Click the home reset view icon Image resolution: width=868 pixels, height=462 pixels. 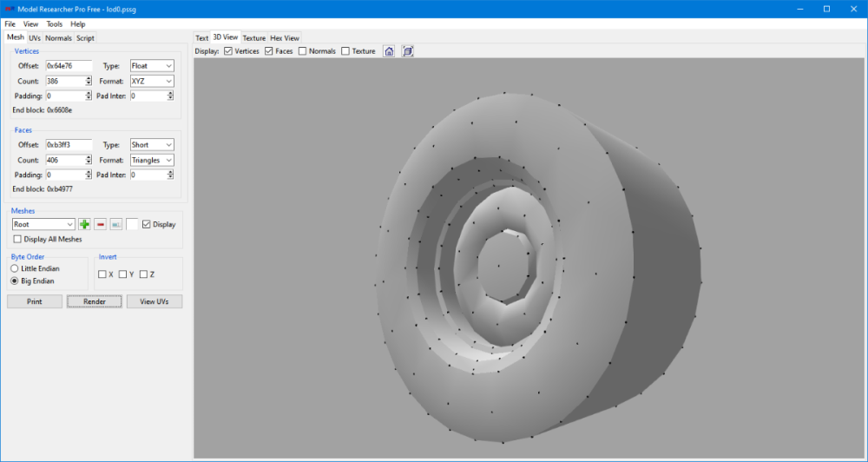389,51
